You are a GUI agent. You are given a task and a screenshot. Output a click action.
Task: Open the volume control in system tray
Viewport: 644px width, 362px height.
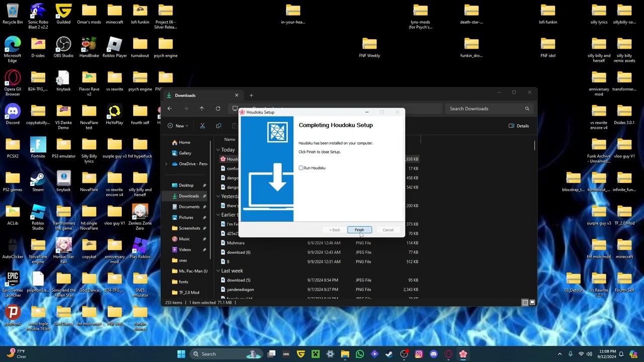pos(589,354)
